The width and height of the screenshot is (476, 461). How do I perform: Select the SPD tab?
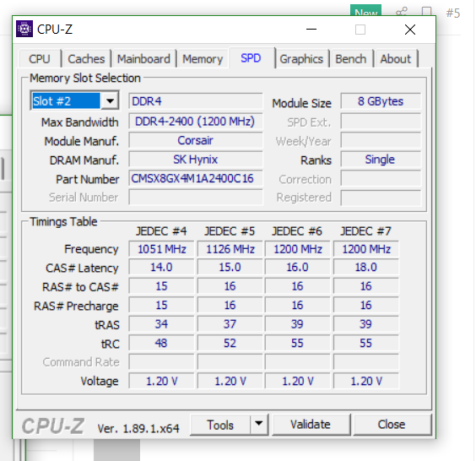click(251, 57)
